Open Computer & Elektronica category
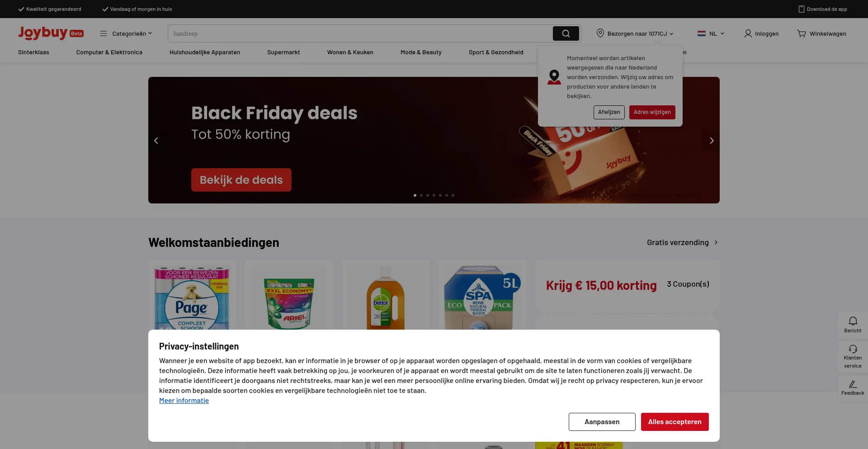868x449 pixels. click(x=109, y=52)
